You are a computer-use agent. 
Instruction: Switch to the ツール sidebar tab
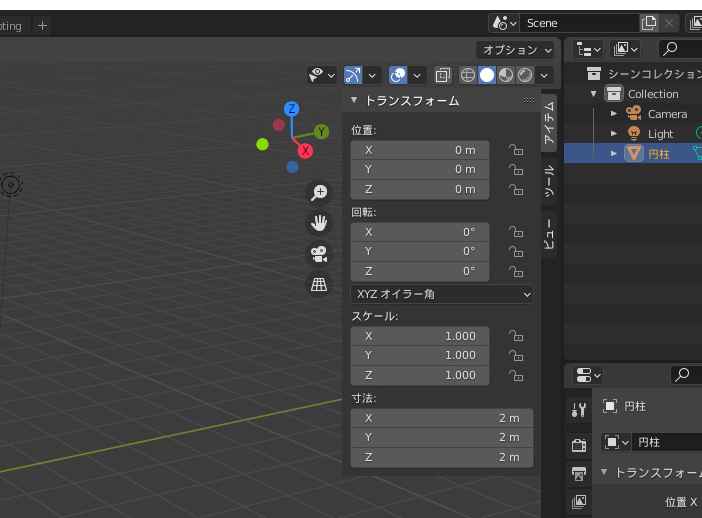click(x=549, y=181)
